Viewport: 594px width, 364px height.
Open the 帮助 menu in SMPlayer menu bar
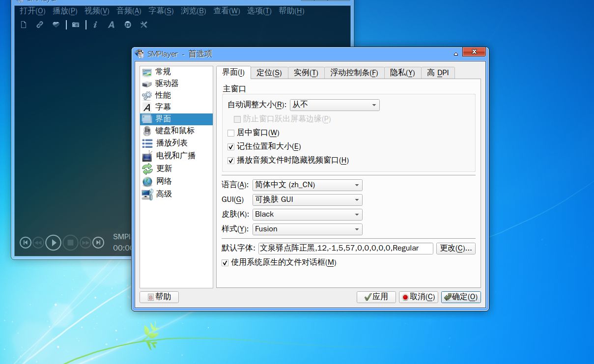pos(291,11)
